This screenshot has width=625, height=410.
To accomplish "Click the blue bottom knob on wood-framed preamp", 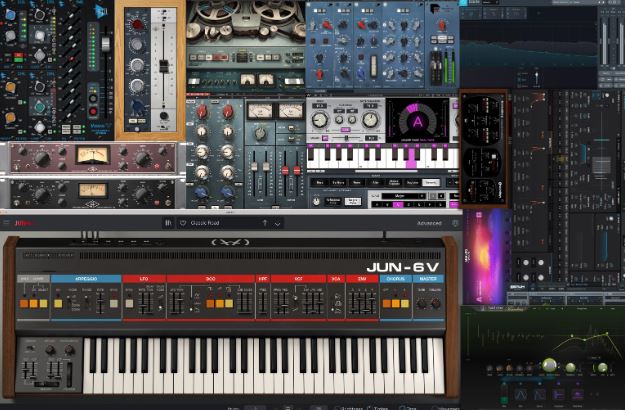I will 138,107.
